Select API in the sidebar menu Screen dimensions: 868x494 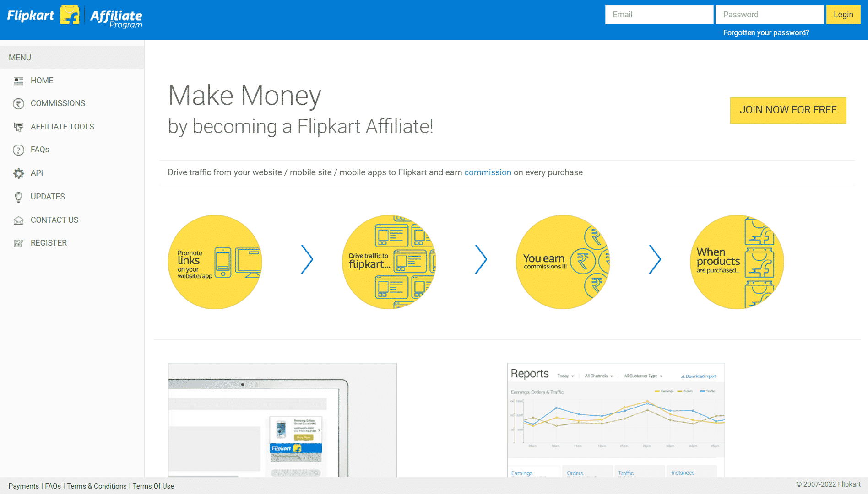click(x=37, y=173)
